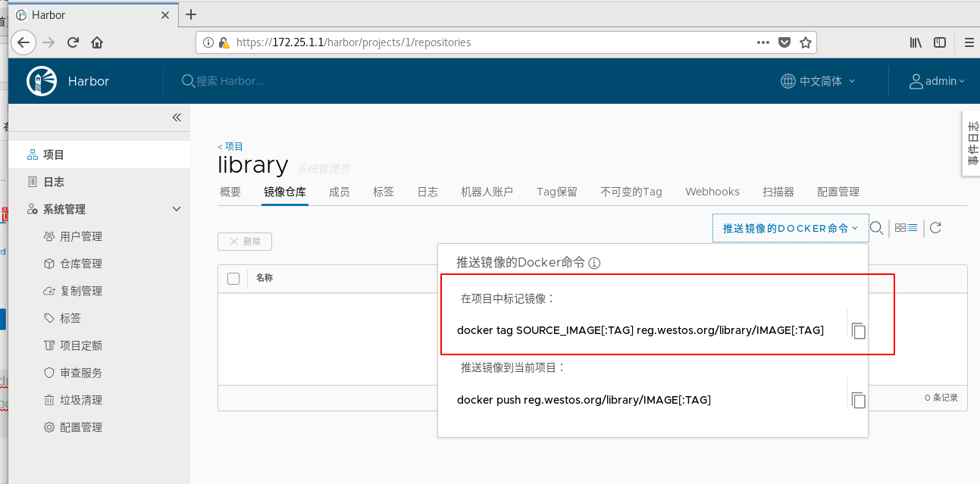Click the repository search magnifier icon
980x484 pixels.
point(876,227)
